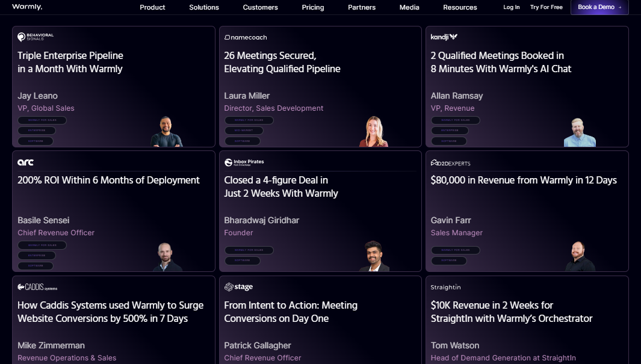Click Bharadwaj Giridhar's photo
Viewport: 641px width, 364px height.
(374, 256)
